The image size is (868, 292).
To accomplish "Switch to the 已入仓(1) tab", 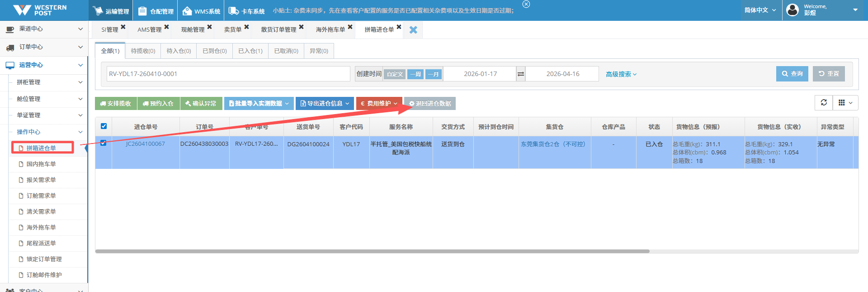I will point(250,51).
